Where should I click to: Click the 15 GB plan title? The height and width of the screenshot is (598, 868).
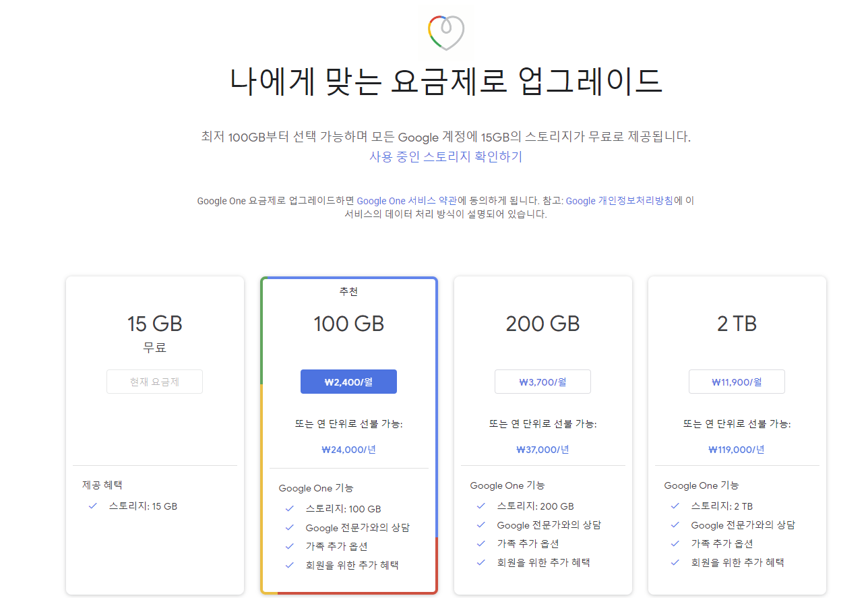tap(154, 324)
